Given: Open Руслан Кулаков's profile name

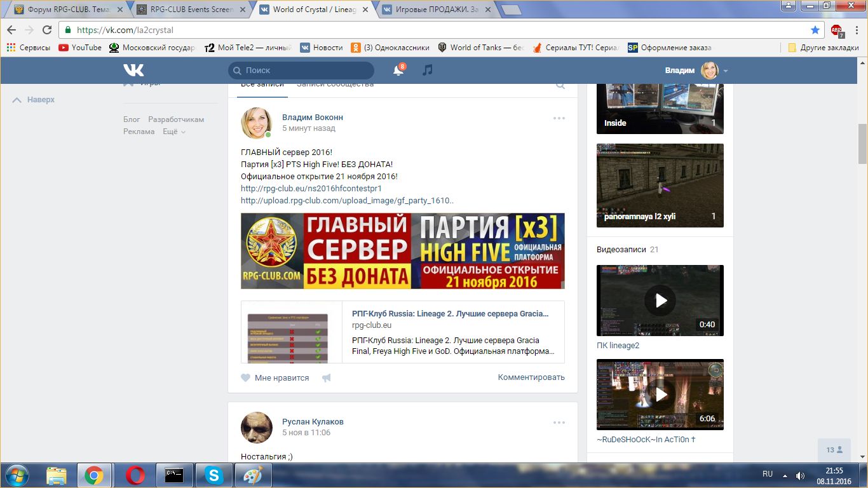Looking at the screenshot, I should click(313, 422).
